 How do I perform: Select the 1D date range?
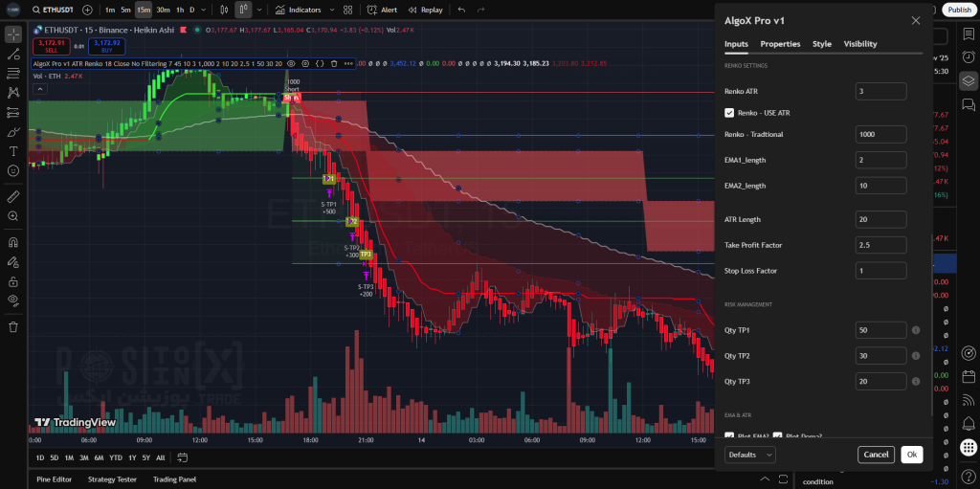(x=40, y=457)
